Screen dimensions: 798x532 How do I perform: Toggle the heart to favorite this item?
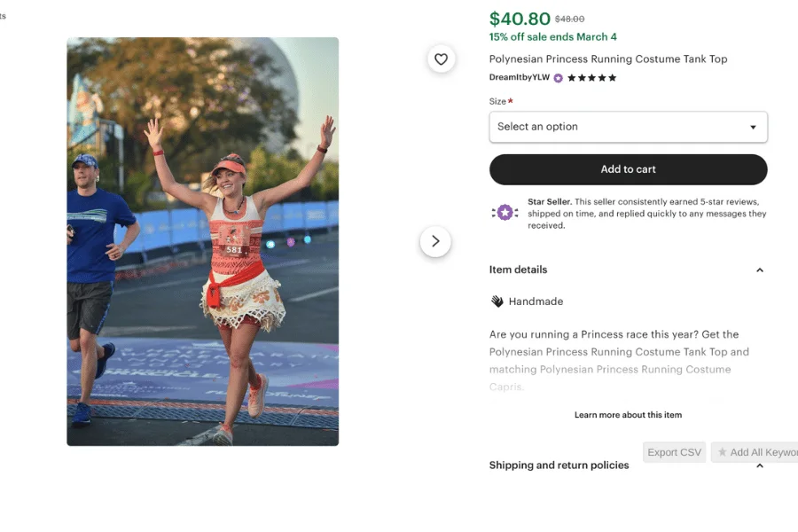pyautogui.click(x=441, y=59)
